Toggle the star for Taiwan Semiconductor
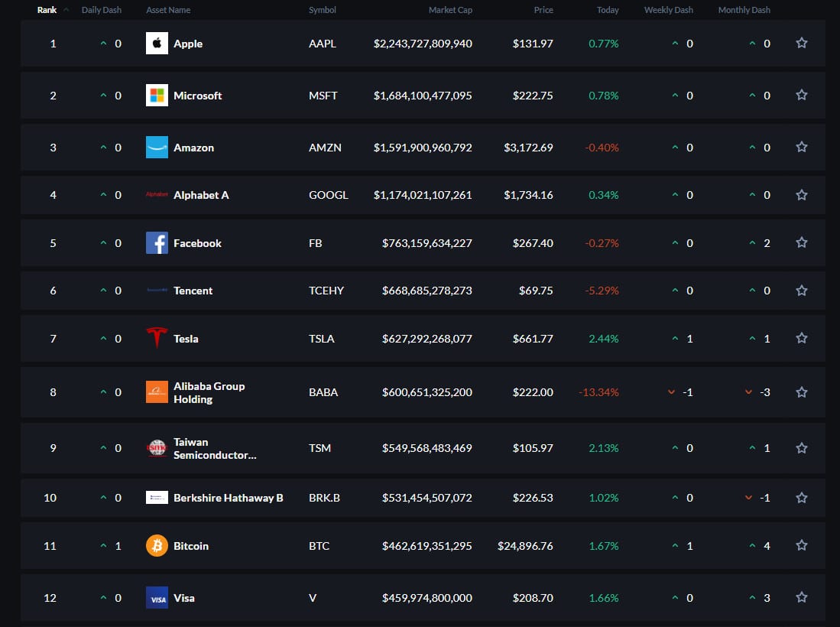This screenshot has height=627, width=840. [802, 447]
